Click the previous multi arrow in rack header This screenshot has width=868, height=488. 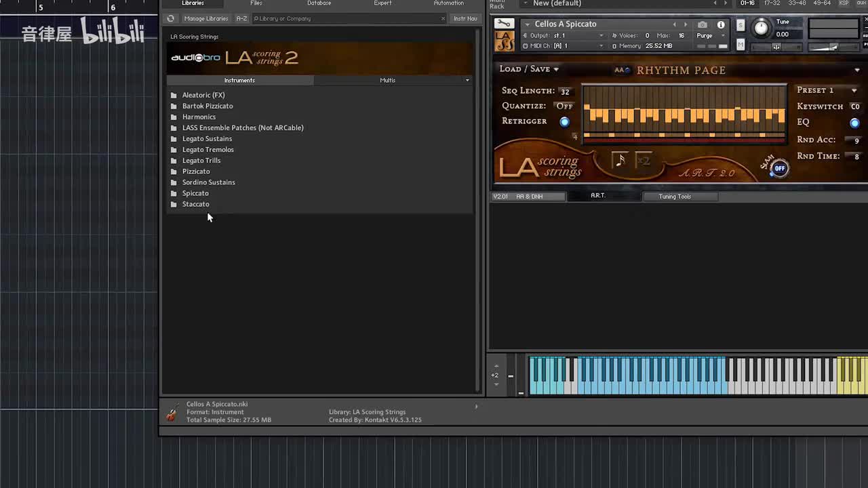tap(715, 3)
